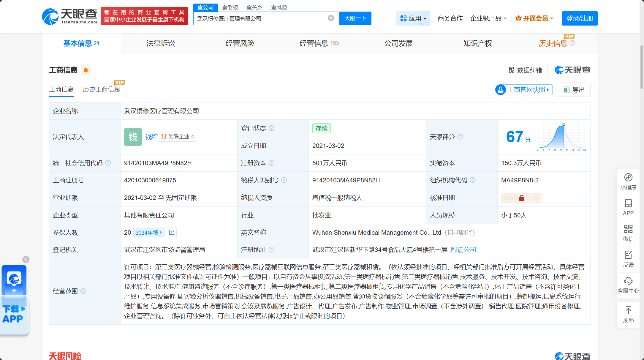This screenshot has height=360, width=644.
Task: Click the locked 核准日期 value
Action: [x=521, y=198]
